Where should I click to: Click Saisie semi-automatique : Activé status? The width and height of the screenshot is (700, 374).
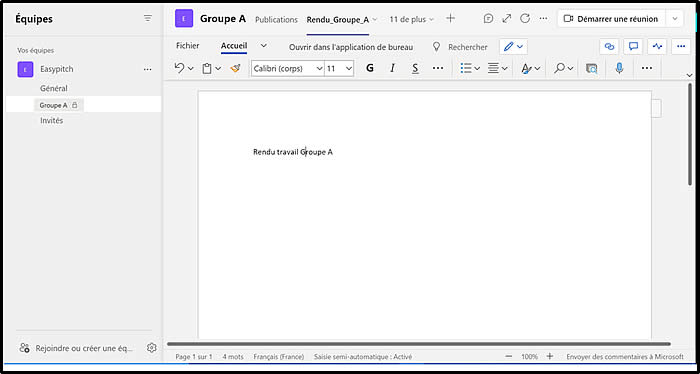[x=363, y=357]
